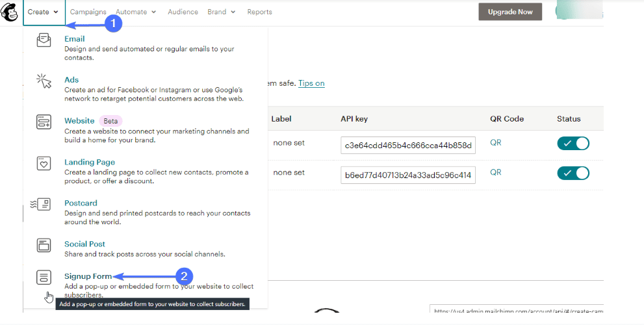Click the Ads cursor-click icon
644x325 pixels.
44,81
